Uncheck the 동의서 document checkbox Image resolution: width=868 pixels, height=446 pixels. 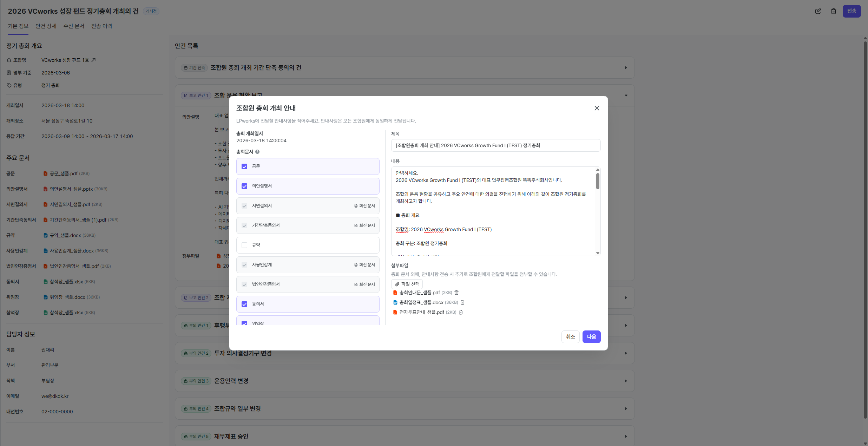point(244,304)
